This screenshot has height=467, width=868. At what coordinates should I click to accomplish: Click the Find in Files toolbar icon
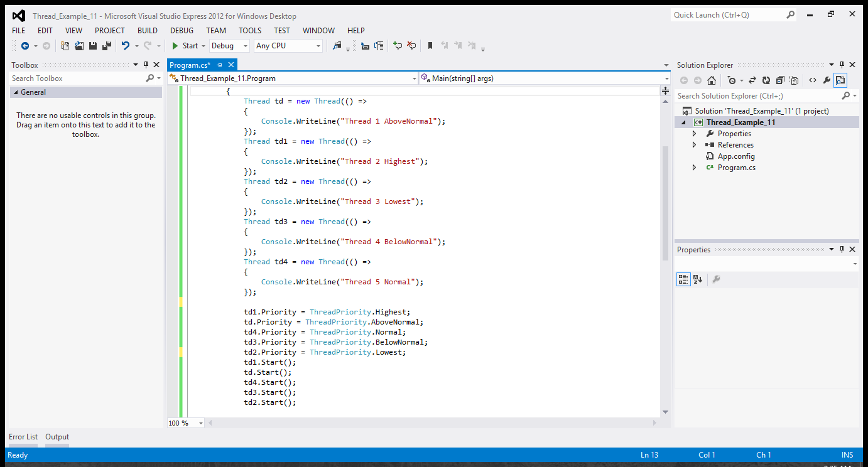[337, 46]
